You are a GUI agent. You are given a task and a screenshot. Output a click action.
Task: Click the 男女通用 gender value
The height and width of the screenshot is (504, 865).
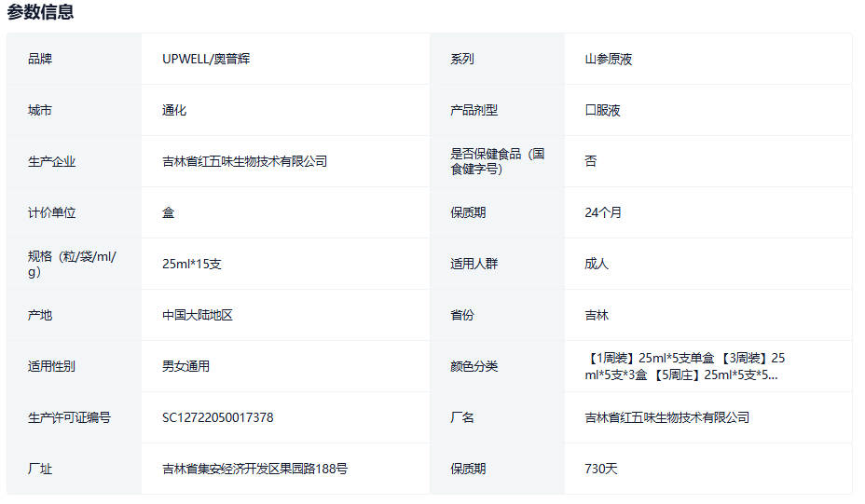click(x=185, y=366)
